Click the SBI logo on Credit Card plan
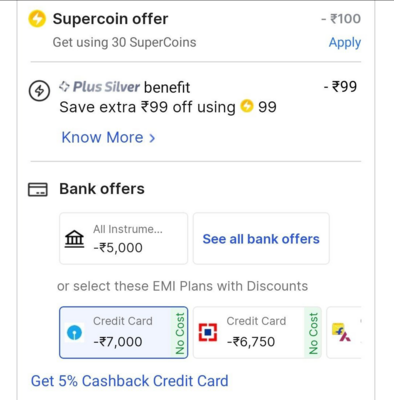Screen dimensions: 394x400 click(x=74, y=333)
